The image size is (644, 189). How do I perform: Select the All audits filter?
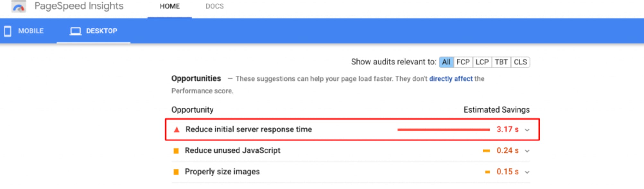[446, 62]
